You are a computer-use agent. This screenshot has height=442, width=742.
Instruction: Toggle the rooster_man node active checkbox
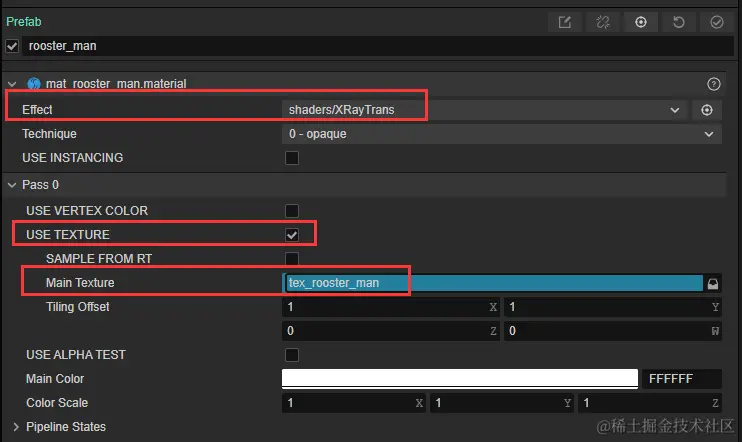pos(12,46)
